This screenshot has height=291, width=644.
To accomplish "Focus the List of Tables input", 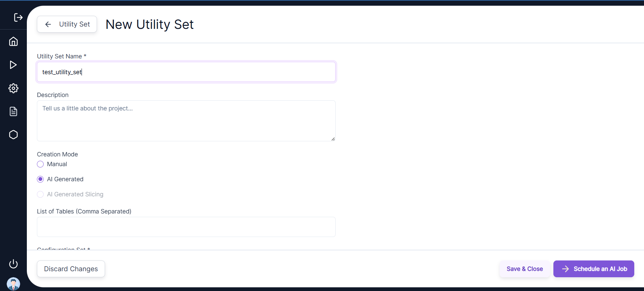I will click(186, 227).
